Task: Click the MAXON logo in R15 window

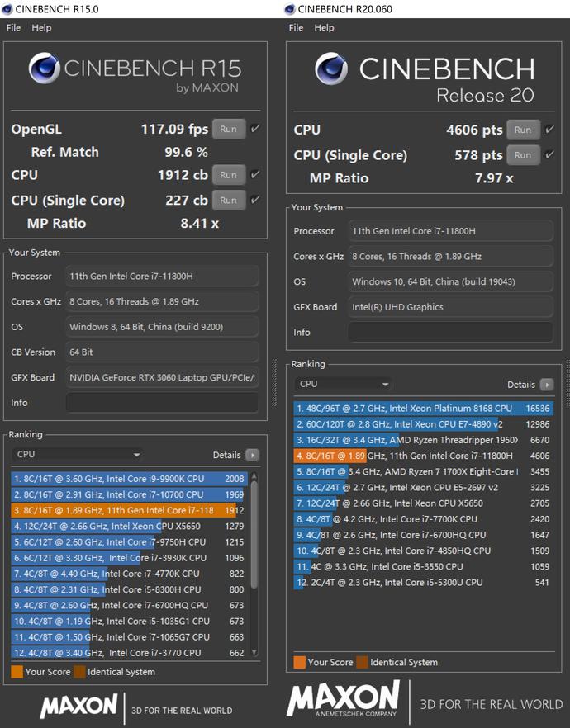Action: pyautogui.click(x=79, y=707)
